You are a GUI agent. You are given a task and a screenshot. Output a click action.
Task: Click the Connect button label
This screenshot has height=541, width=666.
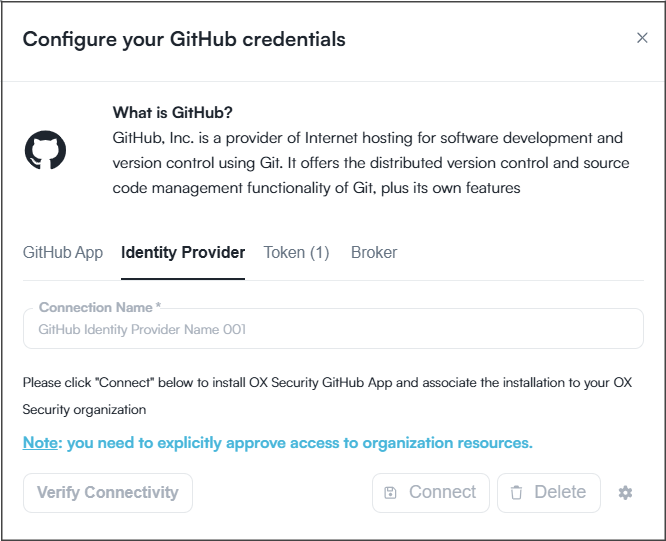click(x=442, y=492)
